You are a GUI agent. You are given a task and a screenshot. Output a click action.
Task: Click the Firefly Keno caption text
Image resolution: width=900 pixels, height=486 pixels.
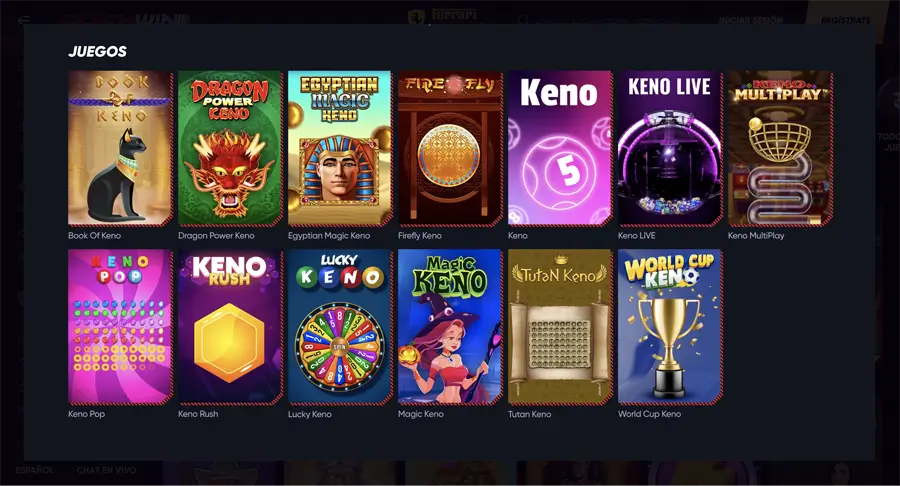point(420,235)
